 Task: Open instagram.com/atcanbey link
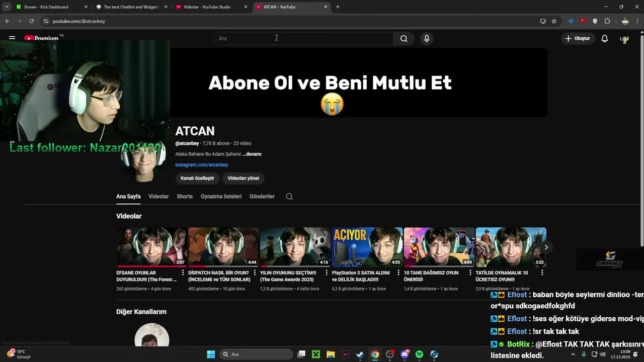tap(202, 165)
